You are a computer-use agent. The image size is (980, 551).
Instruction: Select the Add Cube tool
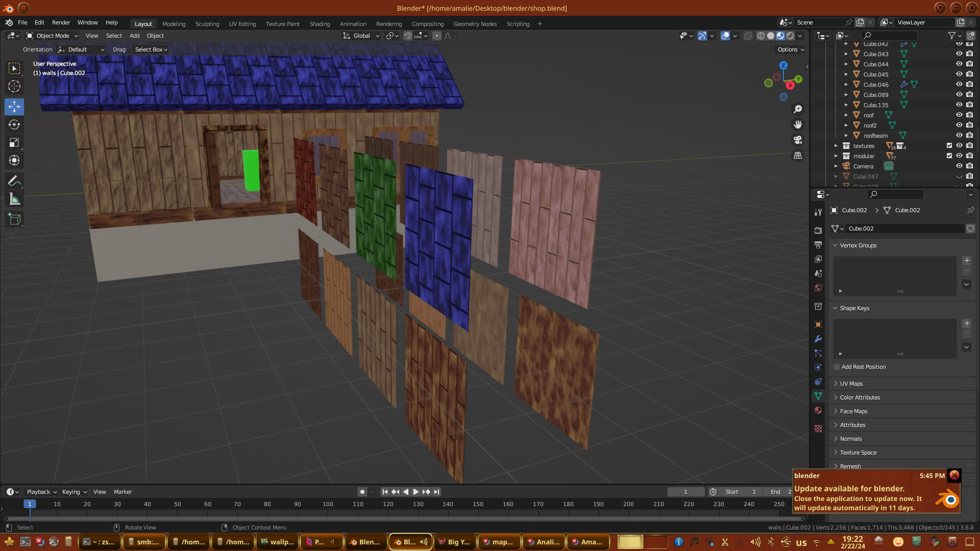[x=14, y=220]
